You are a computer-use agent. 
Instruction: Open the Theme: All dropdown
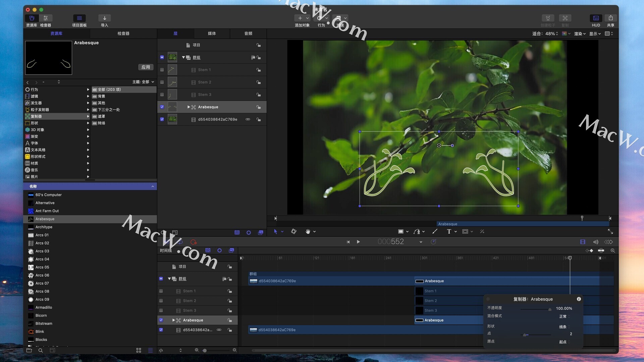[x=144, y=82]
